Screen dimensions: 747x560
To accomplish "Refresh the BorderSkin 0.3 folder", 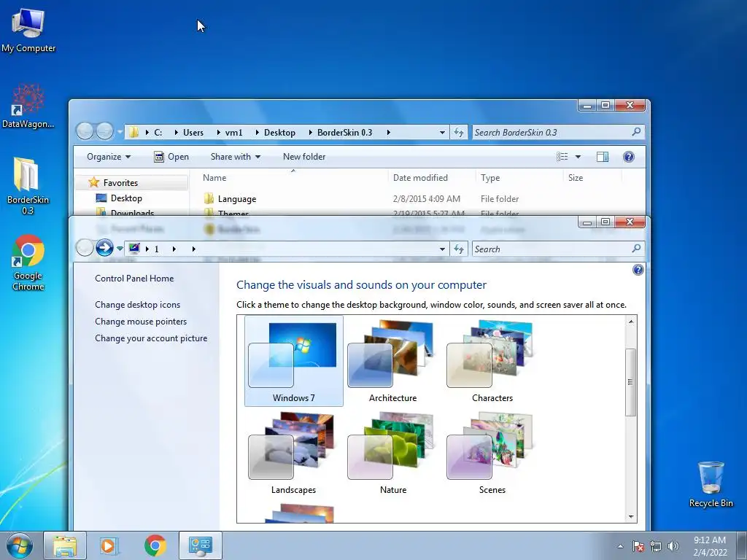I will point(459,133).
